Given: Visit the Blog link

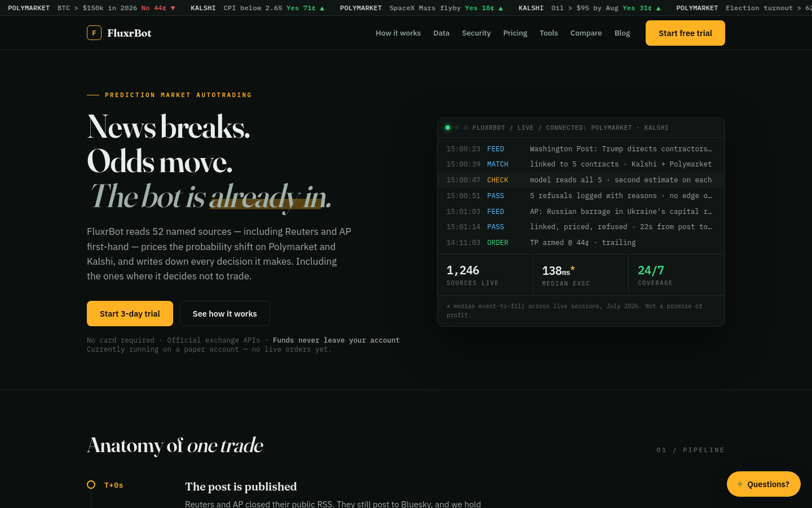Looking at the screenshot, I should tap(622, 33).
